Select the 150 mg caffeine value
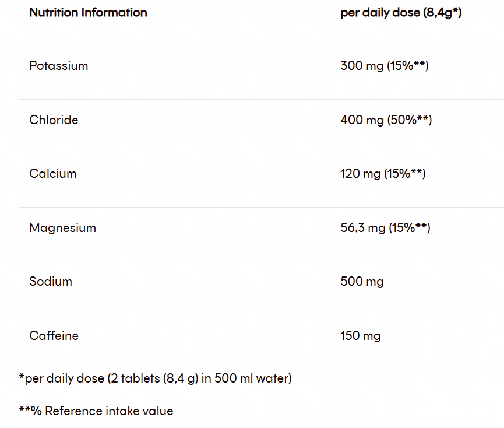 point(360,336)
